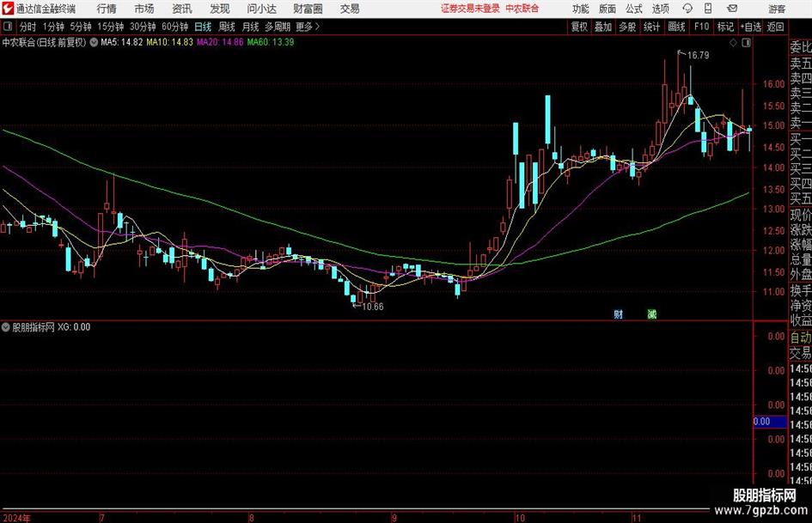
Task: Open the 画线 drawing tools button
Action: (676, 27)
